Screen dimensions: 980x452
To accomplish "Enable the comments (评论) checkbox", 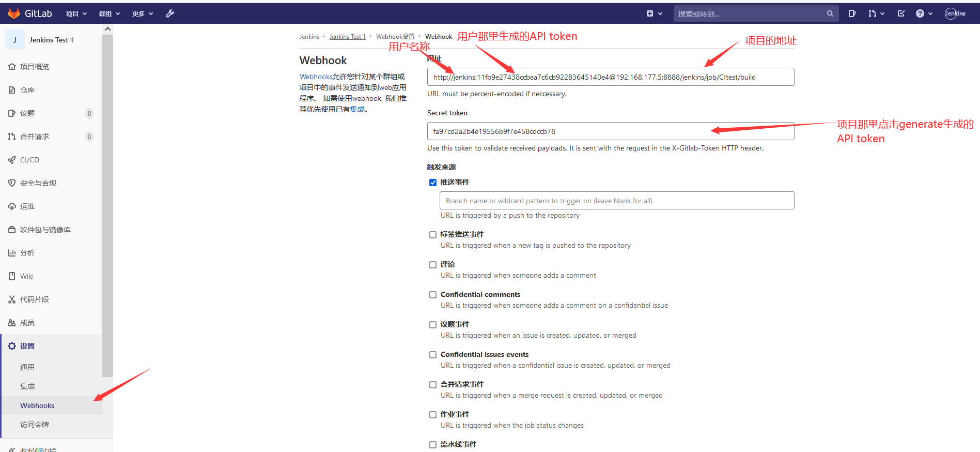I will pos(433,265).
